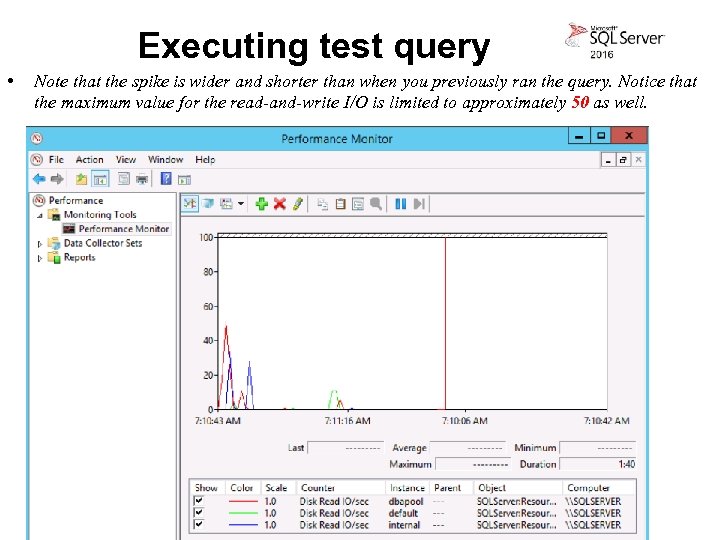Image resolution: width=720 pixels, height=540 pixels.
Task: Click the Change Graph Type icon
Action: 226,203
